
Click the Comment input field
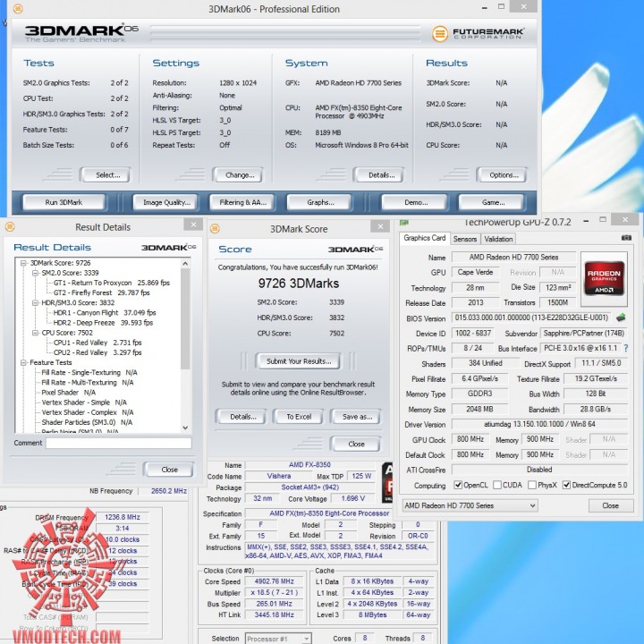(119, 443)
